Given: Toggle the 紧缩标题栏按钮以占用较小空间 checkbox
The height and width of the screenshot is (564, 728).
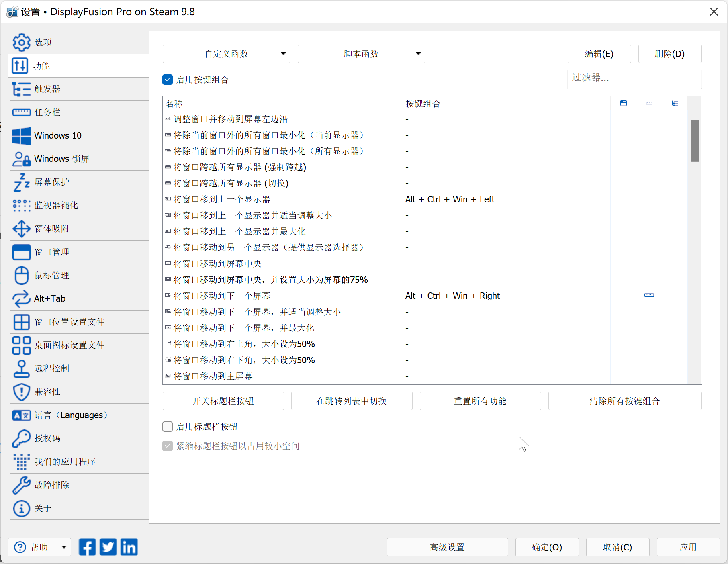Looking at the screenshot, I should click(168, 446).
